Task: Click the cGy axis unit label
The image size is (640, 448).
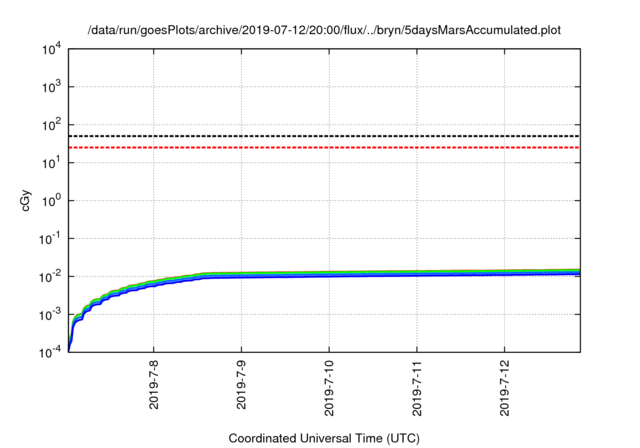Action: coord(26,200)
